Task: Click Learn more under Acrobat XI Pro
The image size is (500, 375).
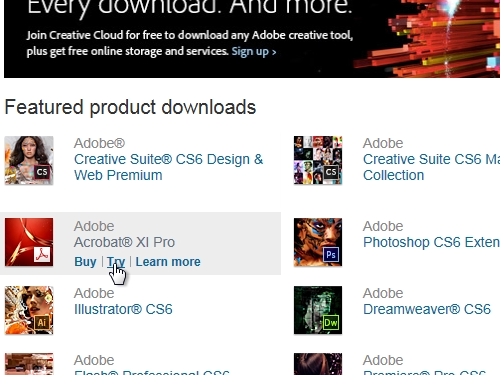Action: [168, 262]
